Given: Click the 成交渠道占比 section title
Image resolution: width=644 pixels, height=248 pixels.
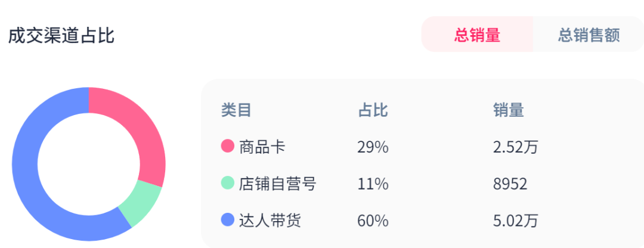Looking at the screenshot, I should click(61, 35).
